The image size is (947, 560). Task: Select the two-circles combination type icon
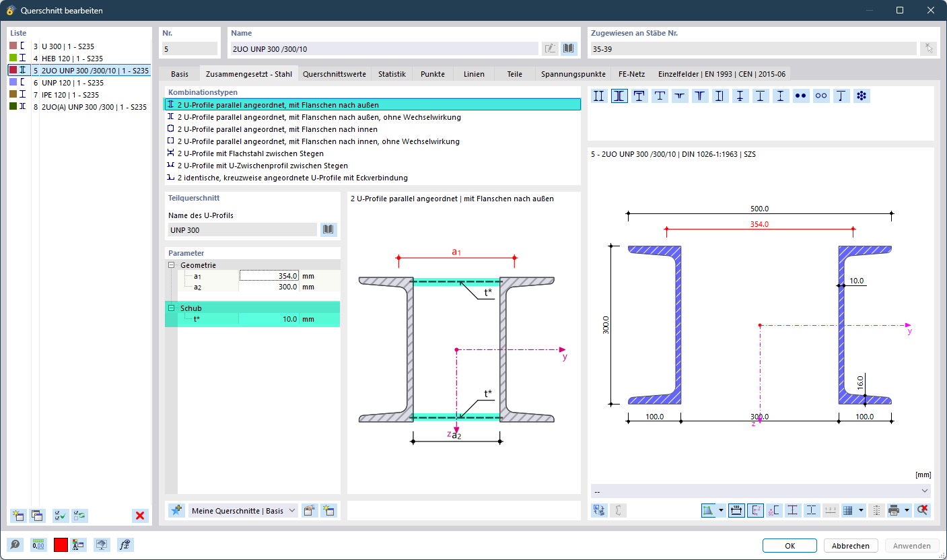point(821,96)
